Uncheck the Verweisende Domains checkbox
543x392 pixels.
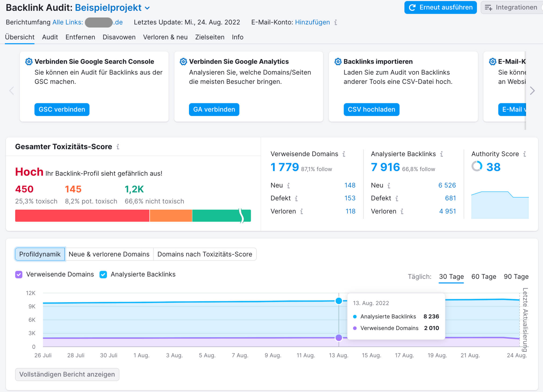[x=19, y=274]
